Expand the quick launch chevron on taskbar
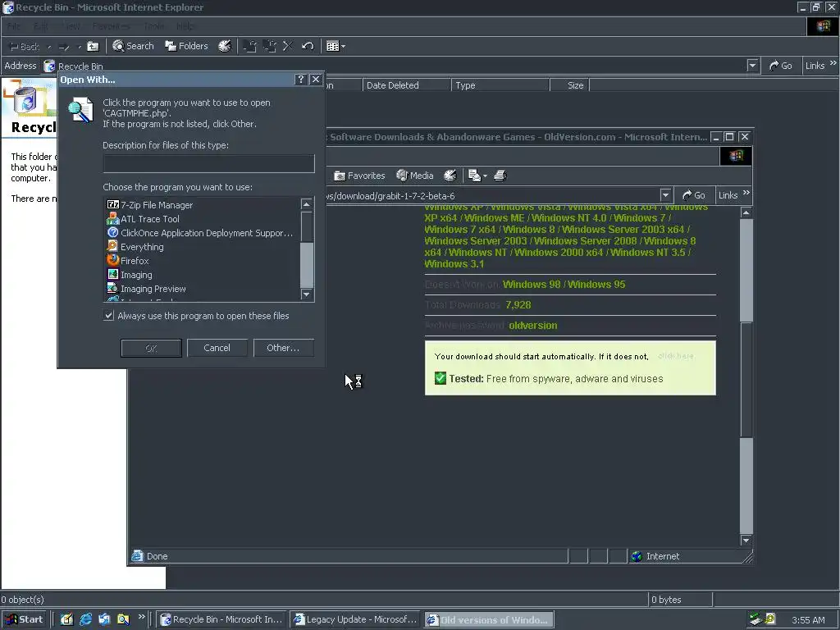840x630 pixels. pyautogui.click(x=141, y=617)
